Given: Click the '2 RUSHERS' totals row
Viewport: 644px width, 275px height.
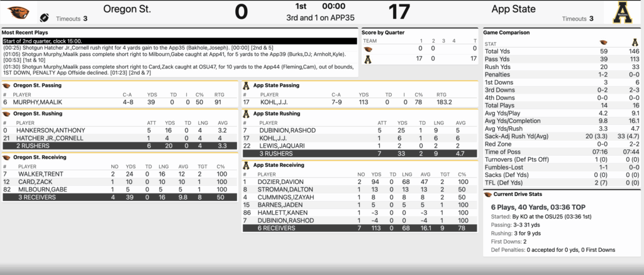Looking at the screenshot, I should (119, 146).
